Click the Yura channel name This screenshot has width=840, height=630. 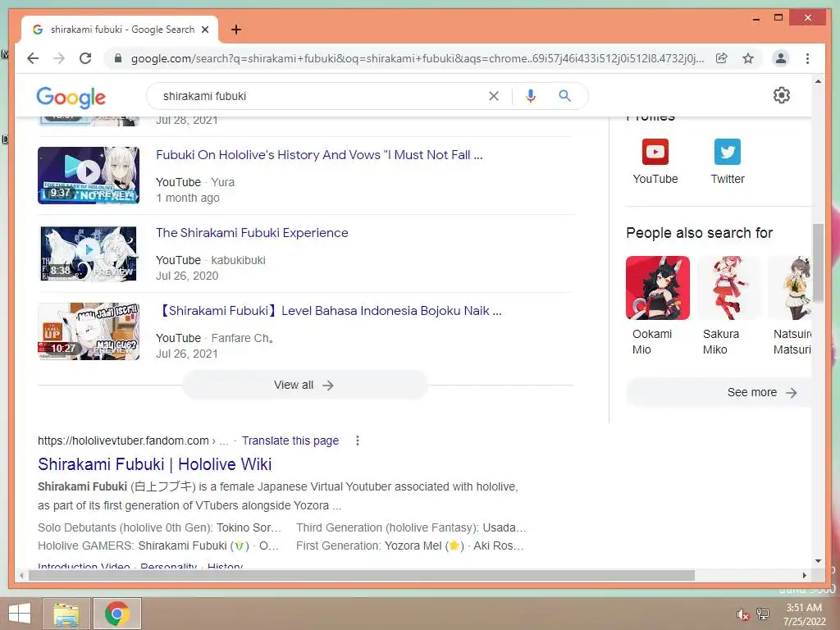223,182
